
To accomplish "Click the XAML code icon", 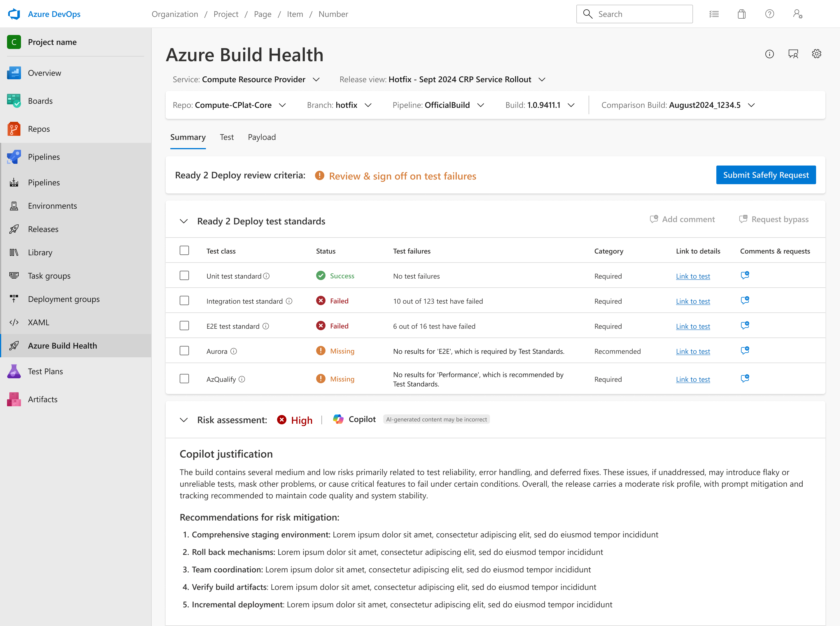I will [14, 323].
